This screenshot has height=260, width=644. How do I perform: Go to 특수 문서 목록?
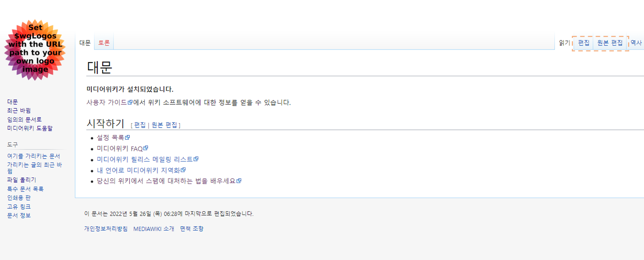(x=26, y=189)
